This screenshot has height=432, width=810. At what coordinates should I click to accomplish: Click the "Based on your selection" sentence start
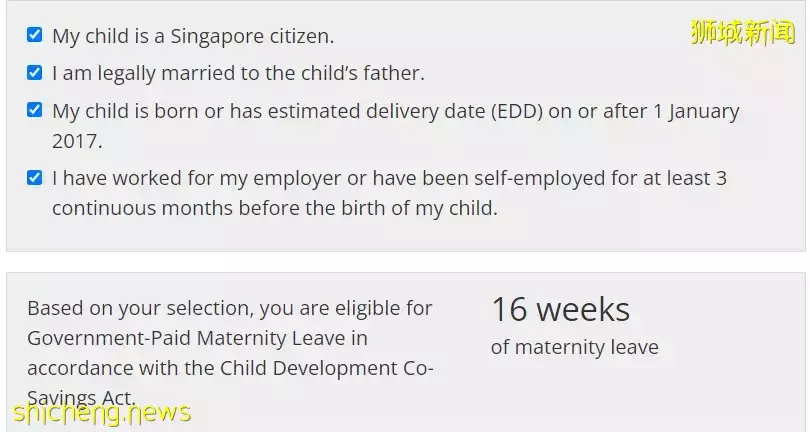click(130, 308)
